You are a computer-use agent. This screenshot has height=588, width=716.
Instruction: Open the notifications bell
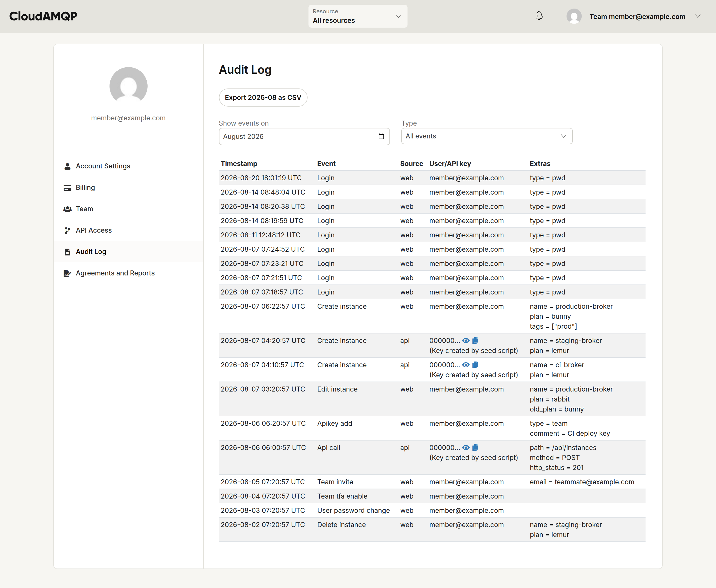coord(539,16)
